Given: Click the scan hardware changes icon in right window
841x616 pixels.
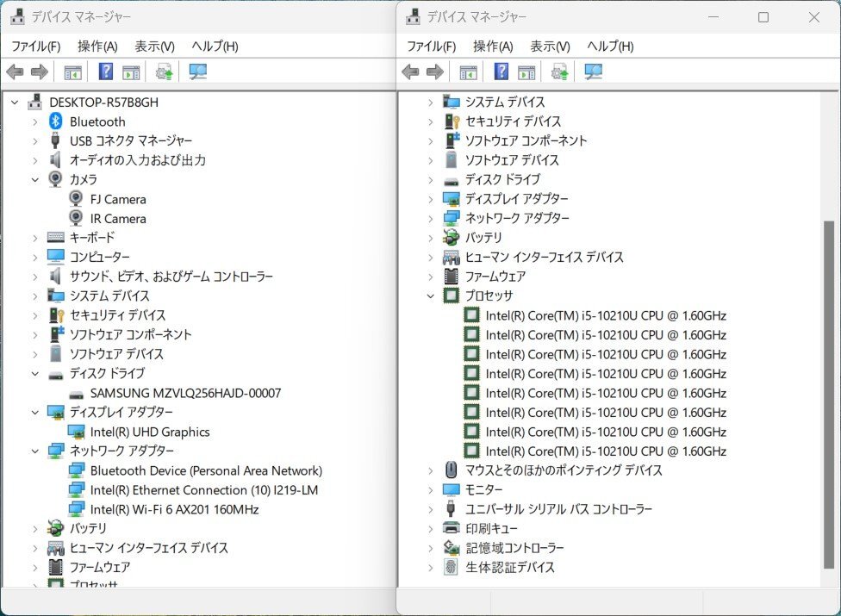Looking at the screenshot, I should click(x=594, y=72).
